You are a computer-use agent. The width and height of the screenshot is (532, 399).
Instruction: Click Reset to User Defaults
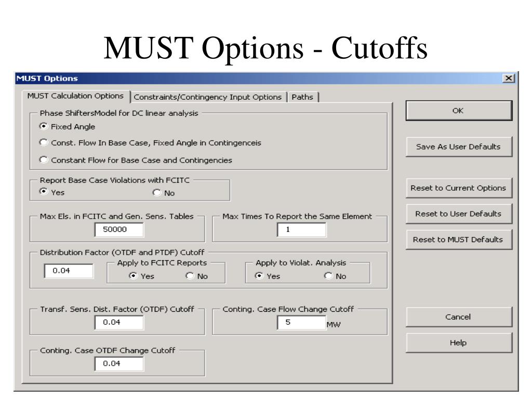[x=459, y=214]
